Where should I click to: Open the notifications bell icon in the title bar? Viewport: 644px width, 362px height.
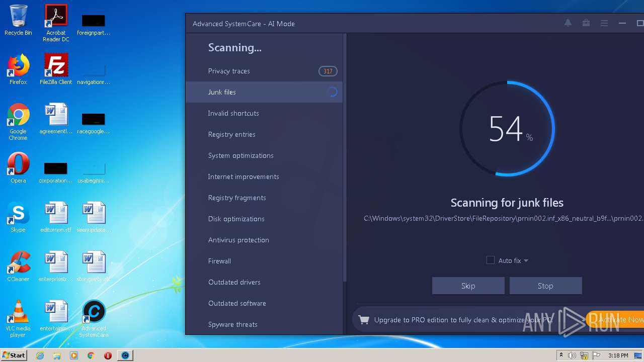click(568, 23)
